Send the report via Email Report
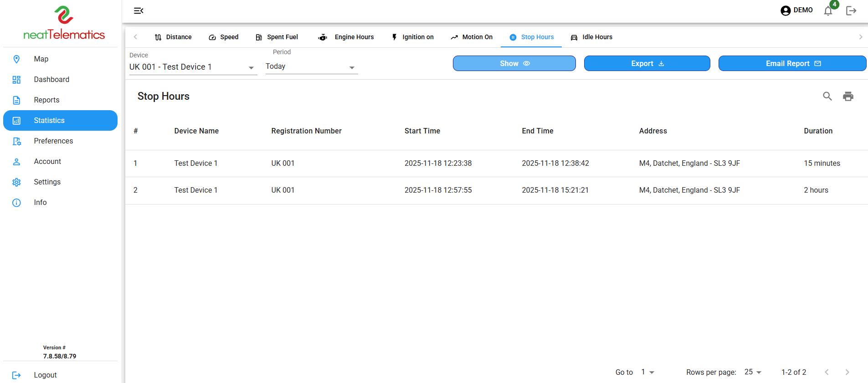868x383 pixels. point(792,63)
